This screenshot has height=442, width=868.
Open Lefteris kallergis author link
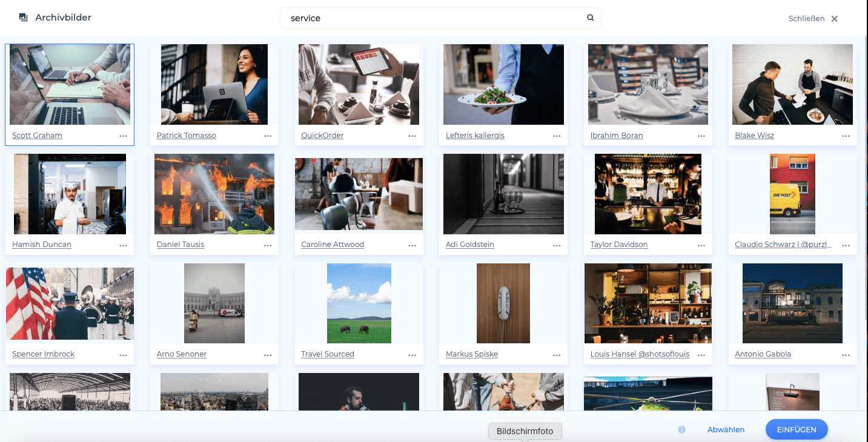(475, 136)
